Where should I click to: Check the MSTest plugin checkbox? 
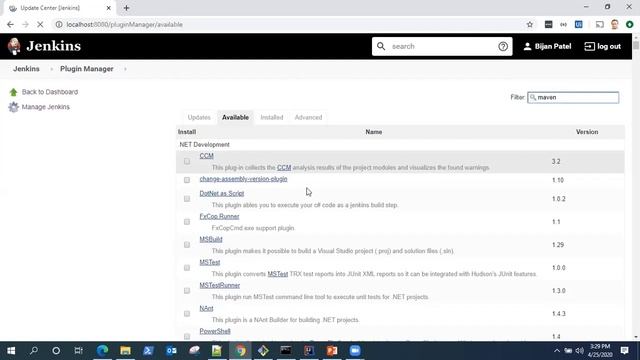tap(187, 268)
